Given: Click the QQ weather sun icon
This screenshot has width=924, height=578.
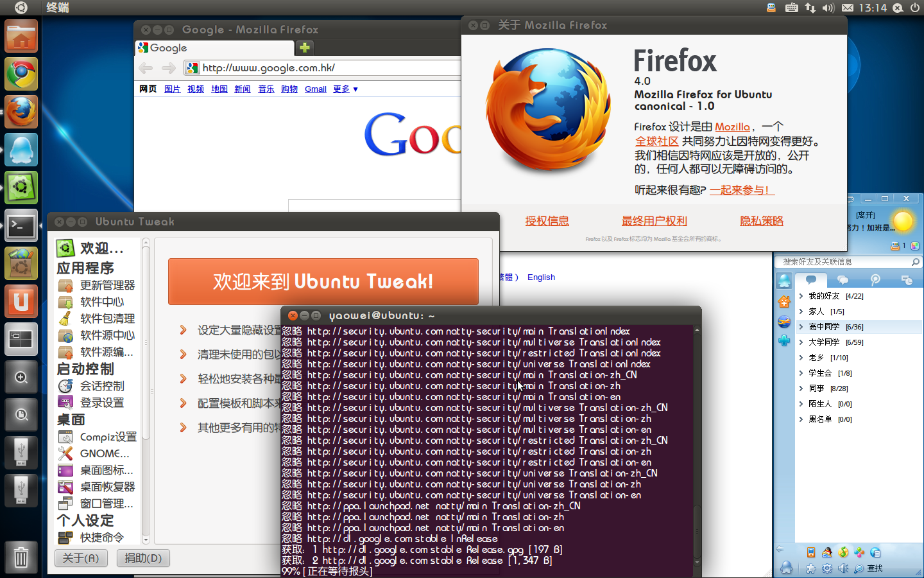Looking at the screenshot, I should (903, 222).
